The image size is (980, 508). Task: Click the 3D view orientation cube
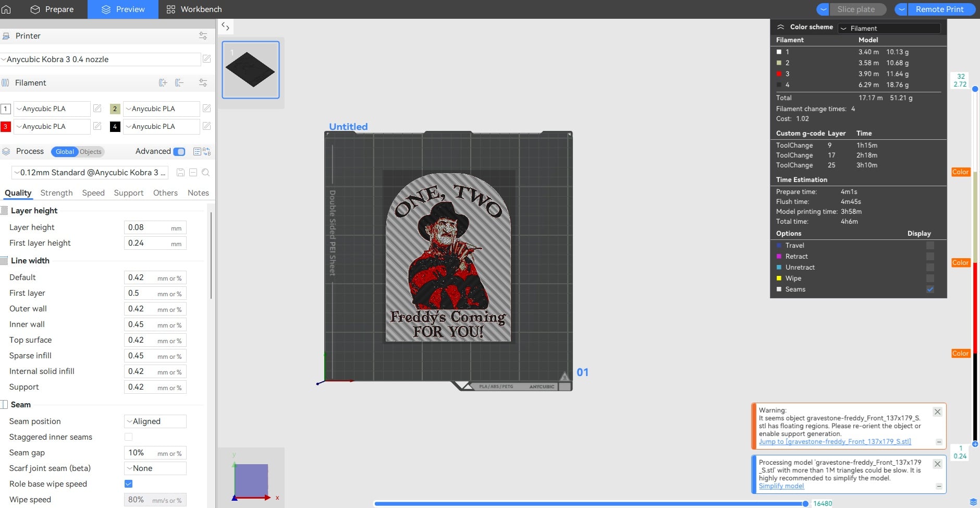click(x=251, y=480)
